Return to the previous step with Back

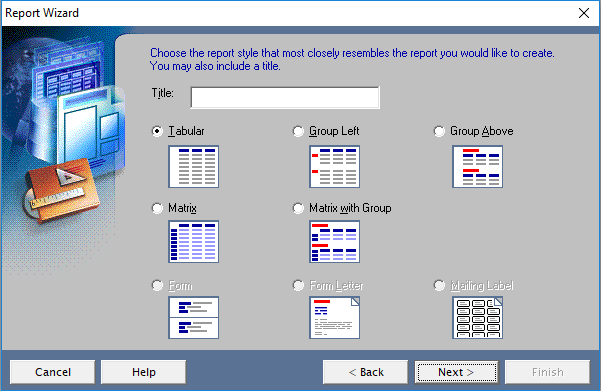[x=366, y=372]
